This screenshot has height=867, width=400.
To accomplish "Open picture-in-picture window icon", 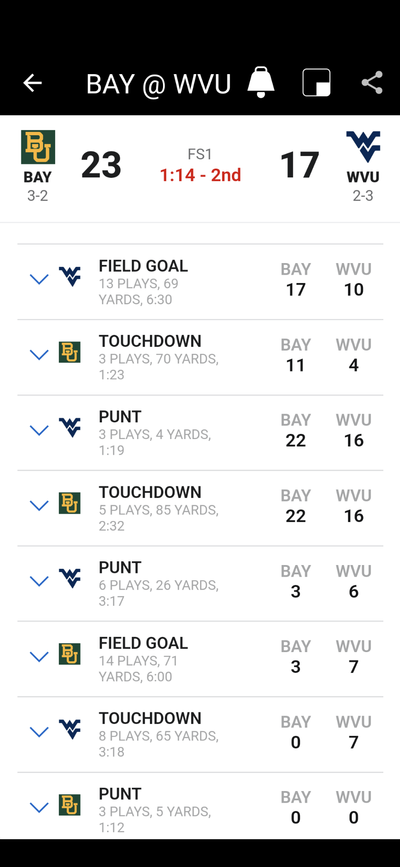I will 316,83.
